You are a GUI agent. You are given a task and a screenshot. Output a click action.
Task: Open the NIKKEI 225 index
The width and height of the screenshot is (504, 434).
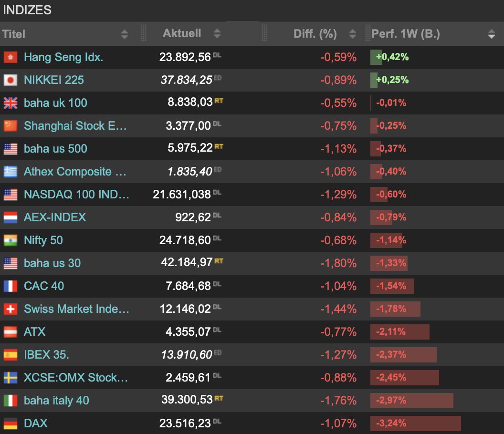54,80
